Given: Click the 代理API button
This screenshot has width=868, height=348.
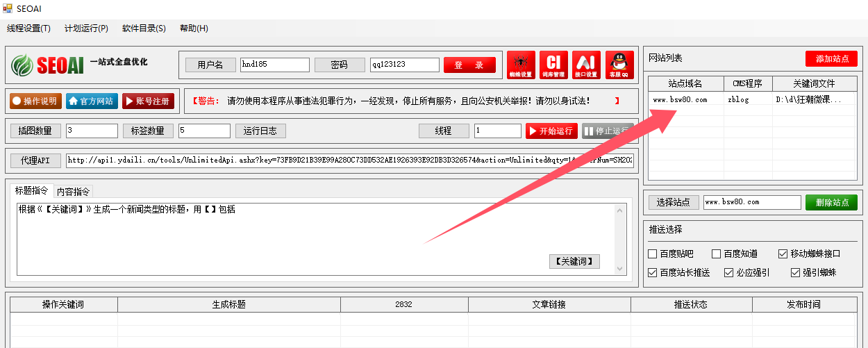Looking at the screenshot, I should coord(35,160).
